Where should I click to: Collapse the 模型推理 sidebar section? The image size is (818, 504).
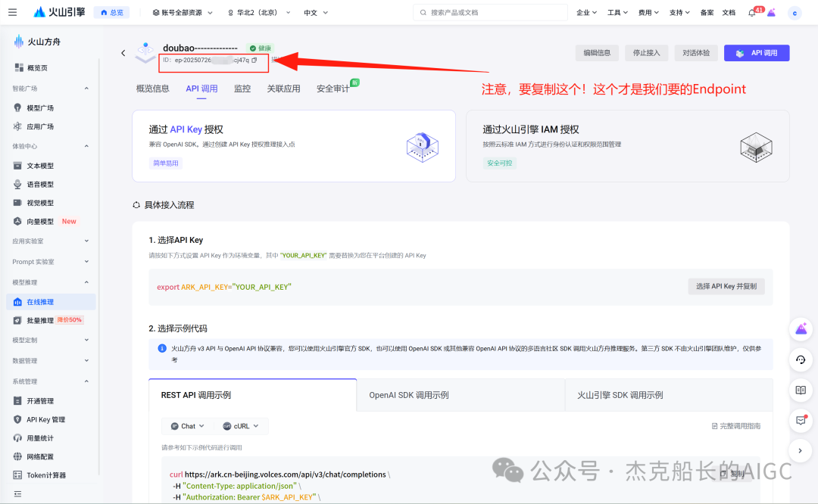[52, 282]
